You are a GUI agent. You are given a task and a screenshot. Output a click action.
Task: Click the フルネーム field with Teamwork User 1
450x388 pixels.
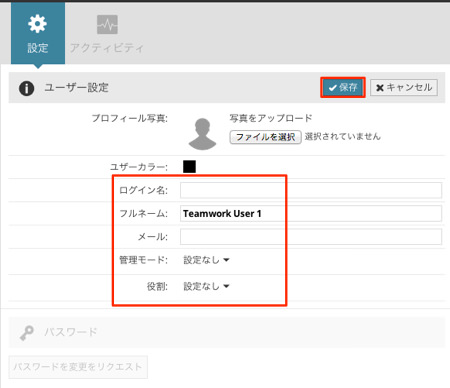311,214
